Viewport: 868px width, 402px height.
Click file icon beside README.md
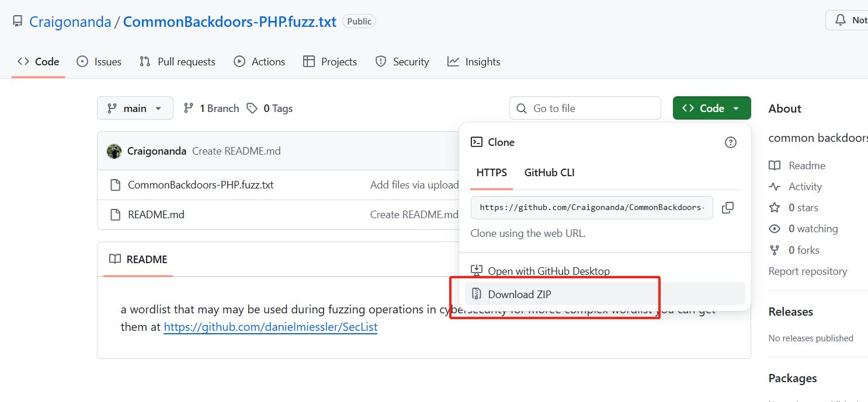click(115, 215)
